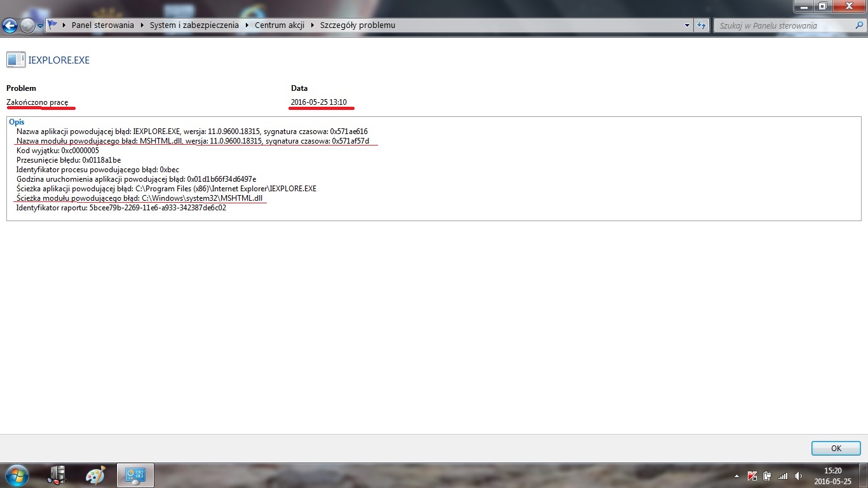Select line Nazwa modułu powodującego błąd

click(193, 140)
